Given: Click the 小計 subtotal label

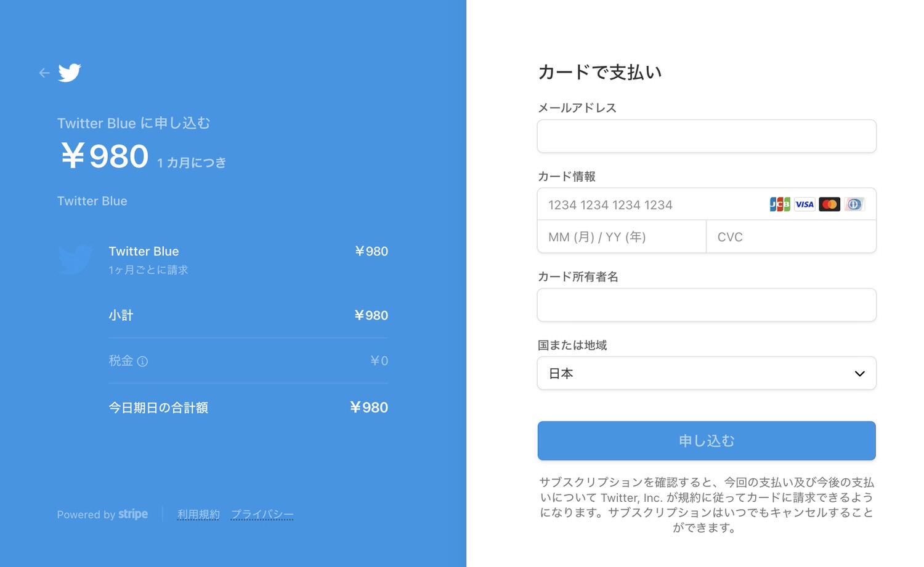Looking at the screenshot, I should [121, 315].
